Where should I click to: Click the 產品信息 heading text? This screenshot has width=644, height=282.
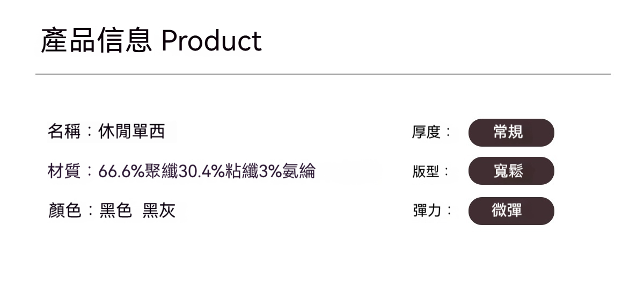[96, 41]
